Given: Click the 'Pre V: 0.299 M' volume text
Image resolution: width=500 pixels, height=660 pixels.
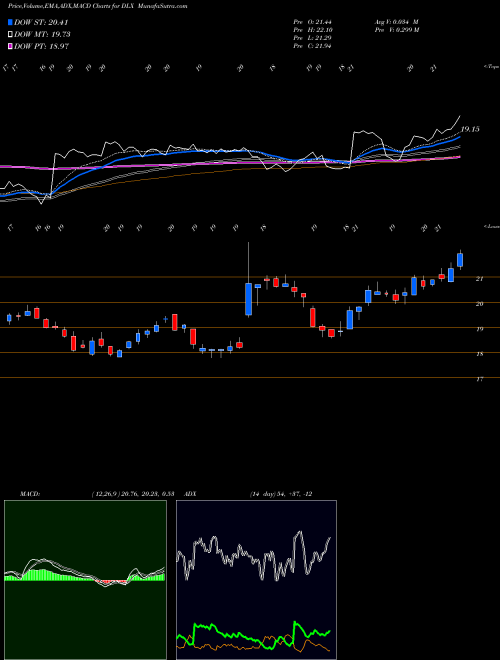Looking at the screenshot, I should point(396,30).
